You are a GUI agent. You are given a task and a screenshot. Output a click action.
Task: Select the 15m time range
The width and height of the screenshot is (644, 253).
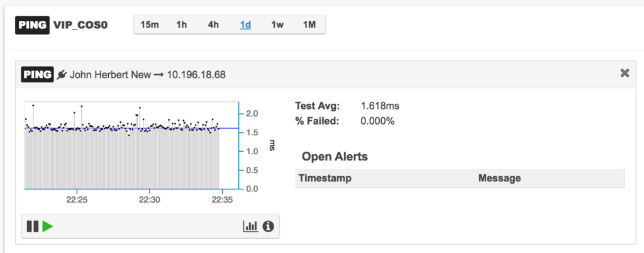[x=150, y=25]
